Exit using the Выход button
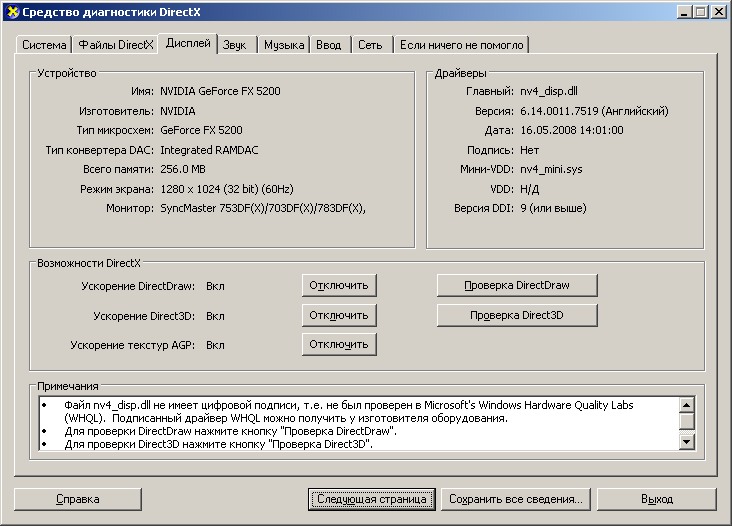This screenshot has height=526, width=732. [657, 498]
